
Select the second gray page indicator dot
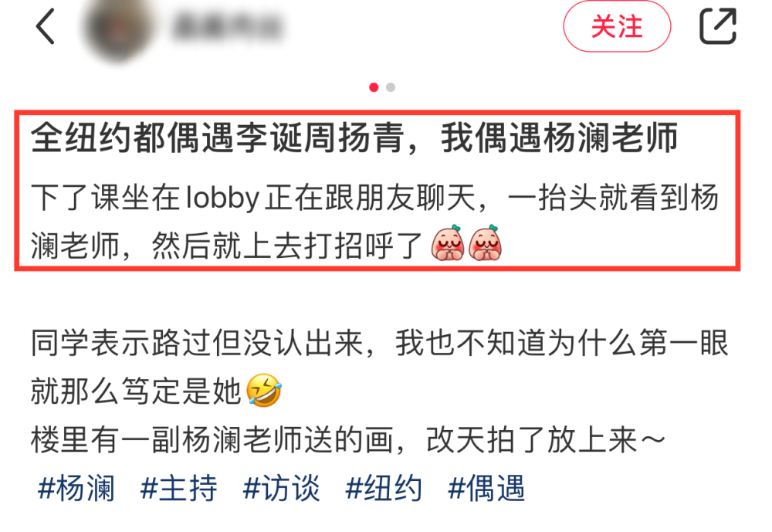[x=391, y=87]
